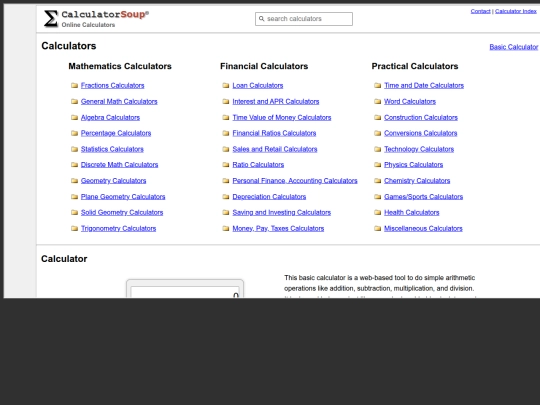This screenshot has width=540, height=405.
Task: Click folder icon next to Health Calculators
Action: click(x=377, y=212)
